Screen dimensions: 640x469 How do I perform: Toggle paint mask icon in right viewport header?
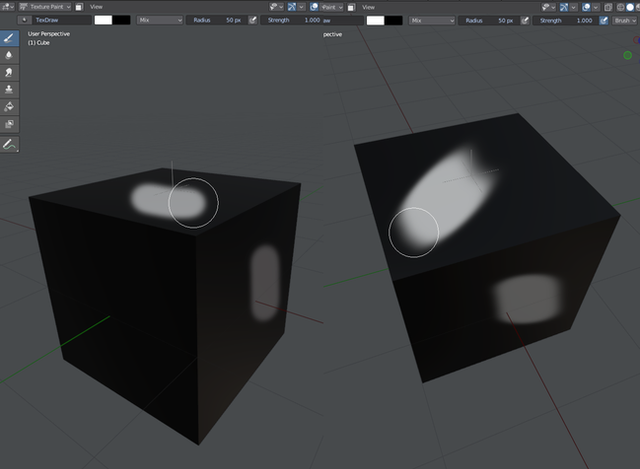[x=351, y=7]
